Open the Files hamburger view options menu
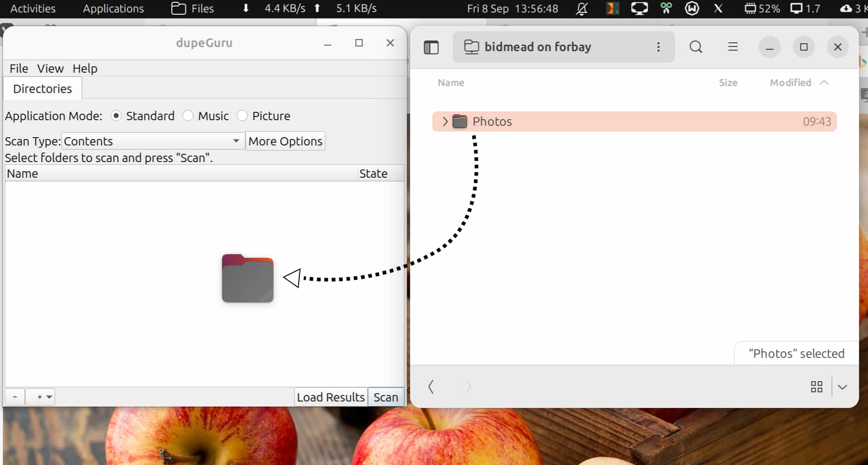Viewport: 868px width, 465px height. [x=733, y=47]
